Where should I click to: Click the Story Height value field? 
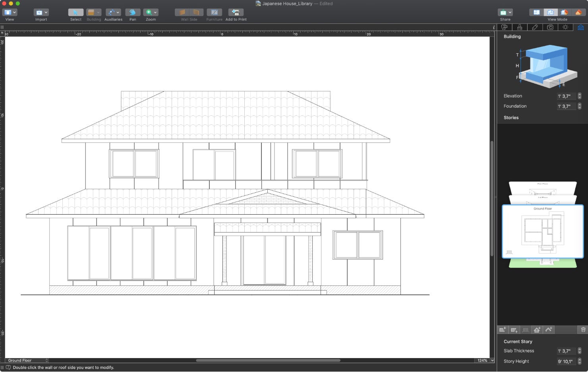click(566, 361)
